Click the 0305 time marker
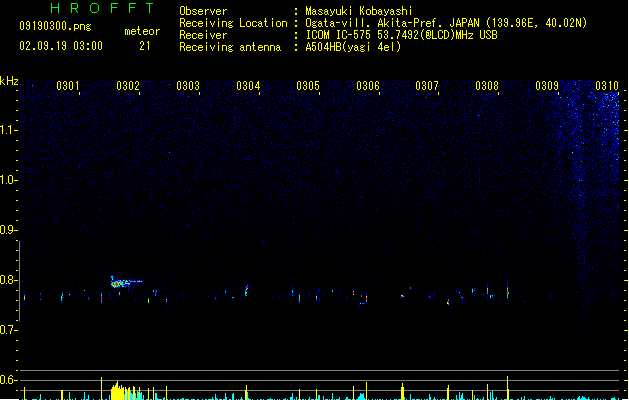The height and width of the screenshot is (400, 629). click(x=308, y=85)
